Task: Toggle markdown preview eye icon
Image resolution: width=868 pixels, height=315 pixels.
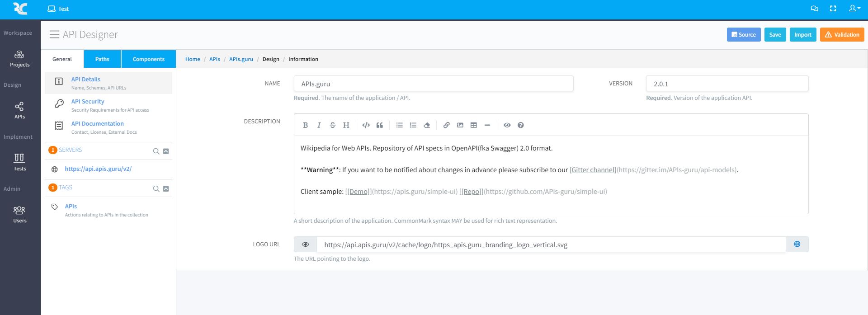Action: tap(507, 125)
